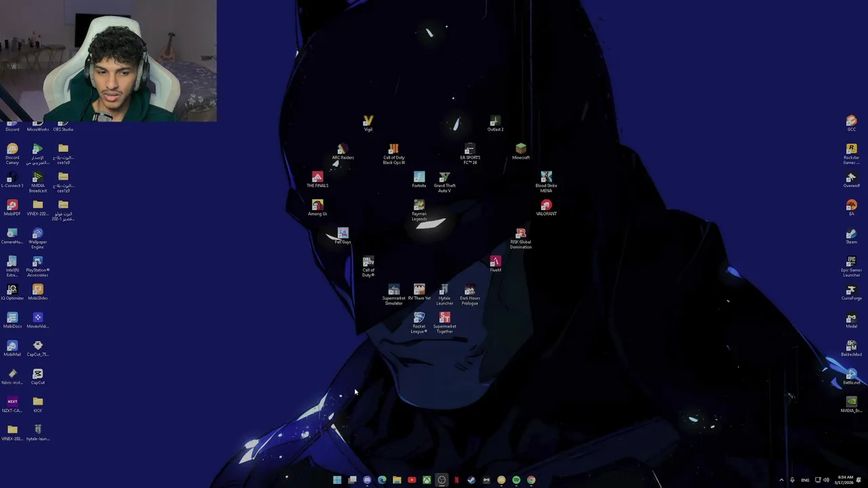Open the RV There Yet shortcut

419,292
